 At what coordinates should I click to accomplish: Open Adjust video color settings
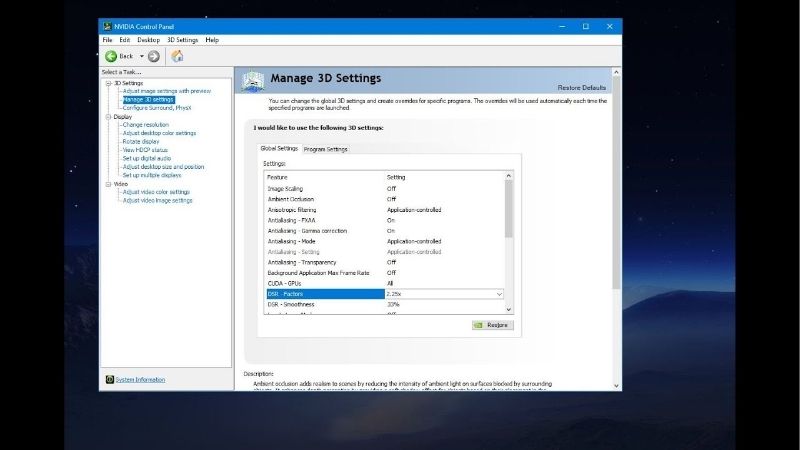tap(156, 192)
